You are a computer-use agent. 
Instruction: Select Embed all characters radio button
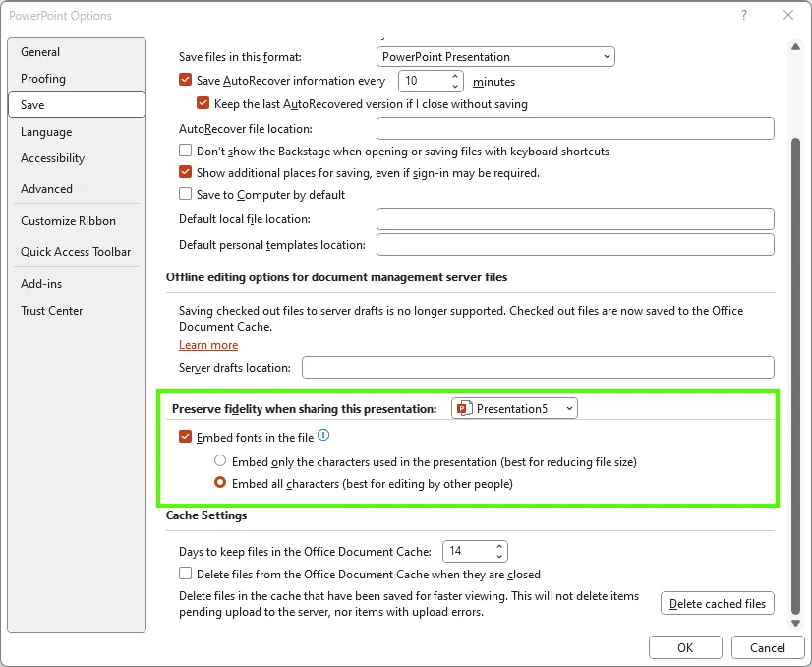point(221,483)
